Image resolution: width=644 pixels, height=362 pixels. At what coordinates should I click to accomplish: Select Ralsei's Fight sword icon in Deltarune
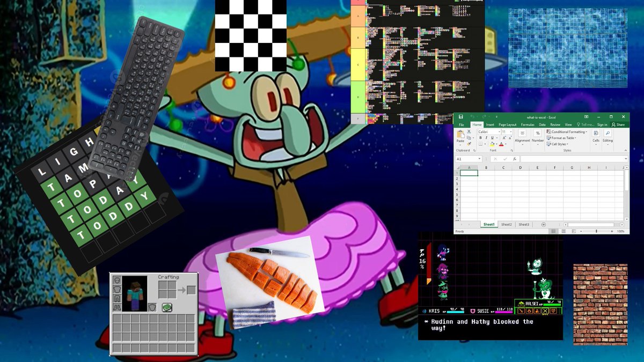pyautogui.click(x=522, y=311)
